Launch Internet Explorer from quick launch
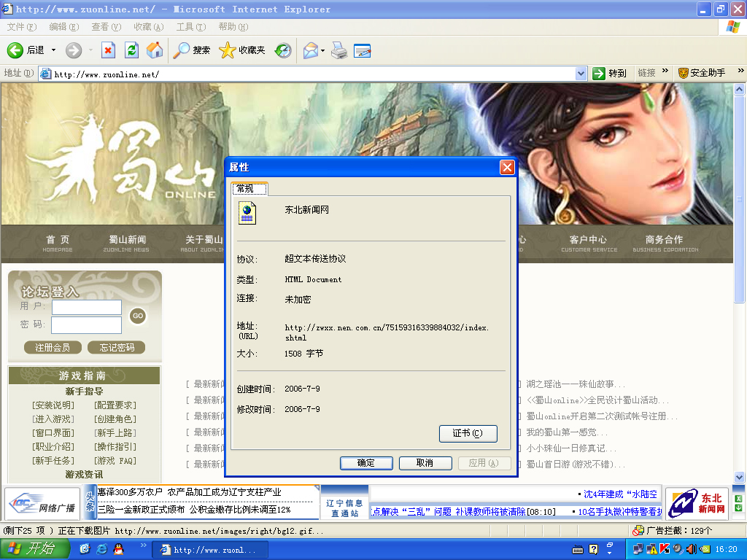This screenshot has width=747, height=560. [x=102, y=549]
